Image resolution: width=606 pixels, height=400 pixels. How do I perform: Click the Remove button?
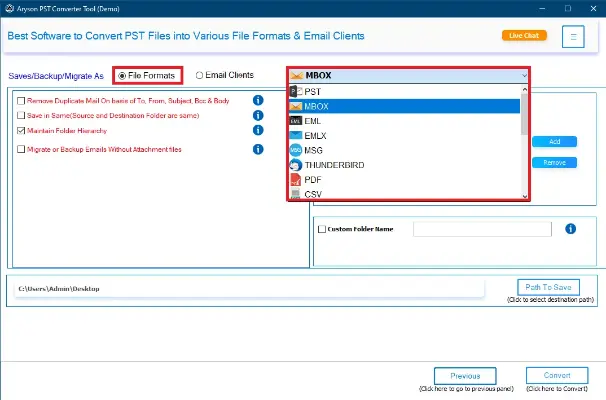[555, 163]
